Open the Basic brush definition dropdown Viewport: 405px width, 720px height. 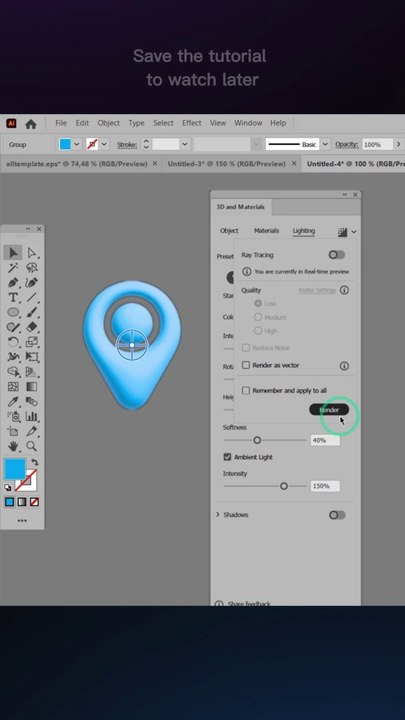click(325, 144)
